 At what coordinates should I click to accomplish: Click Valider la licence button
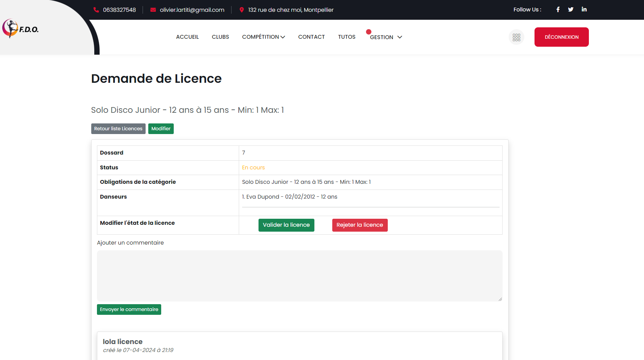coord(286,225)
